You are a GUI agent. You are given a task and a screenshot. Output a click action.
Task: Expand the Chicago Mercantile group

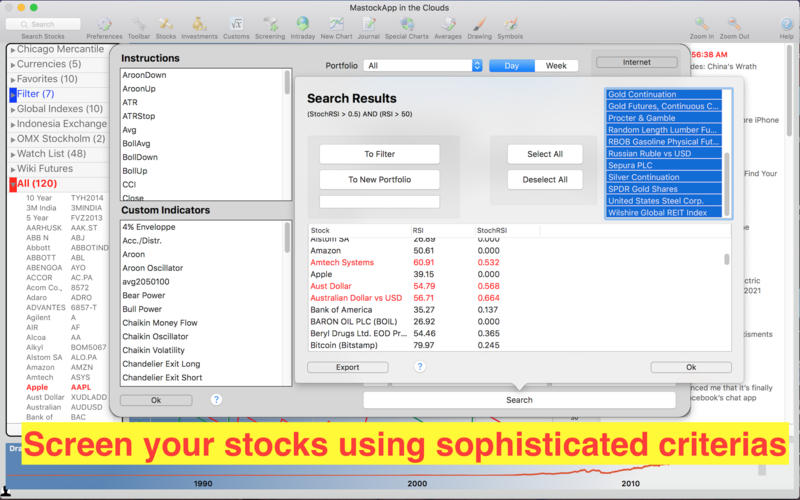[x=13, y=50]
